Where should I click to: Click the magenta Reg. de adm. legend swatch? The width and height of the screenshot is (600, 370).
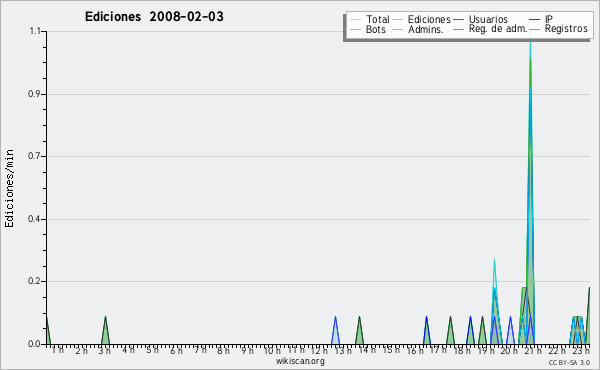(x=458, y=29)
